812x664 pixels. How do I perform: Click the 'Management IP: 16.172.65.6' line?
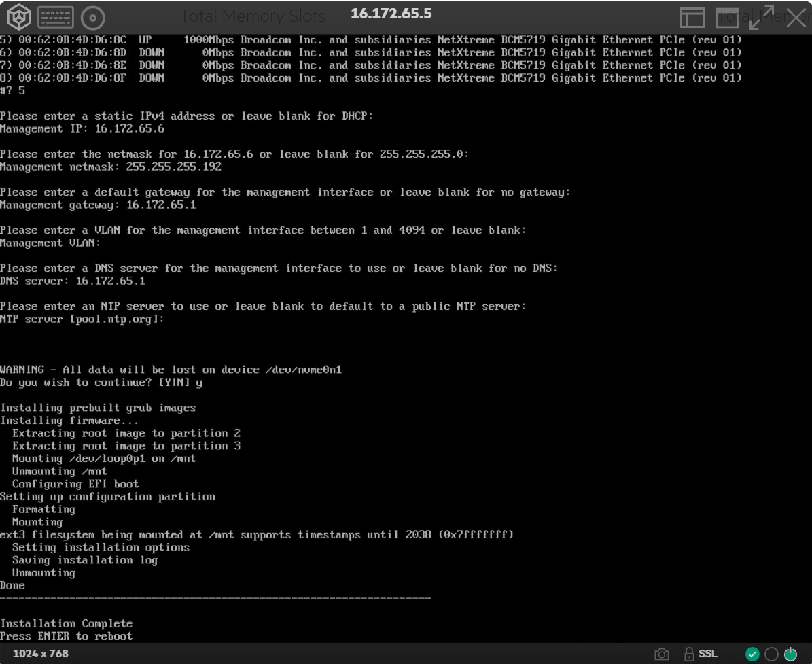point(82,128)
